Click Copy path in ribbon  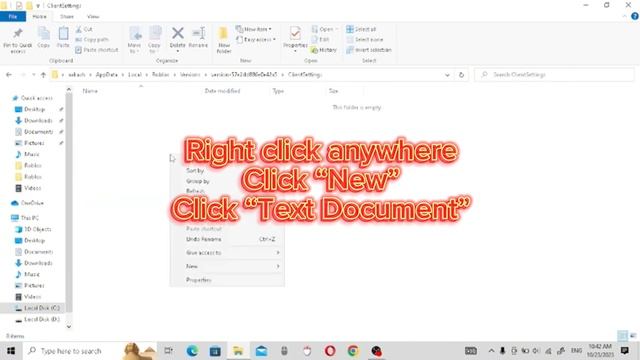92,40
